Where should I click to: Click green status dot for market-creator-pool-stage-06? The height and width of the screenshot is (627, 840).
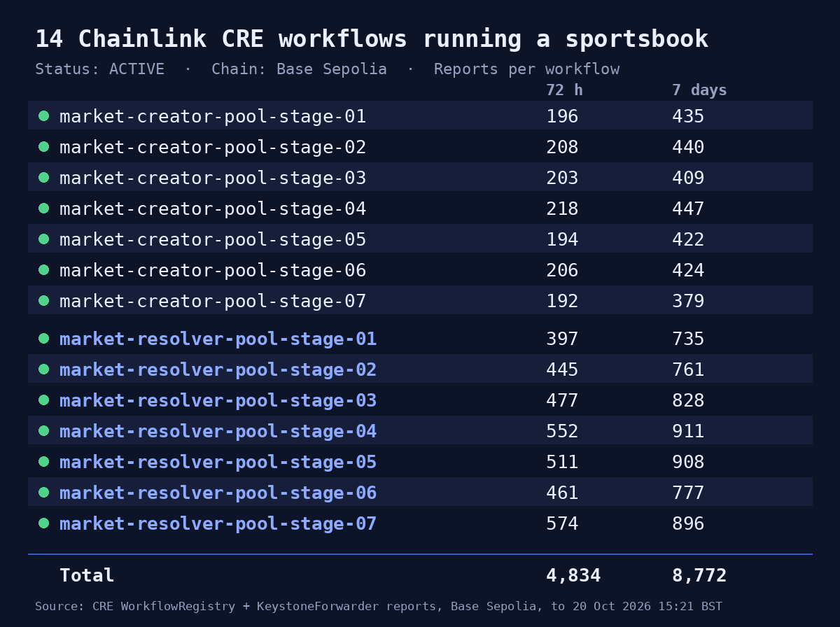point(43,269)
